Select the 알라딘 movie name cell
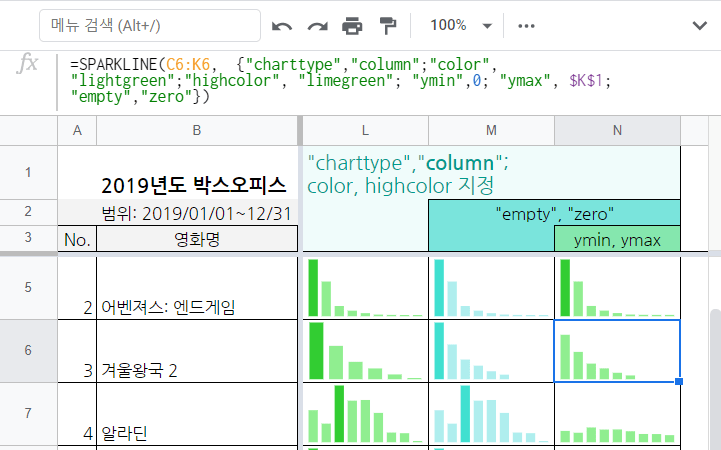The height and width of the screenshot is (450, 721). coord(196,432)
